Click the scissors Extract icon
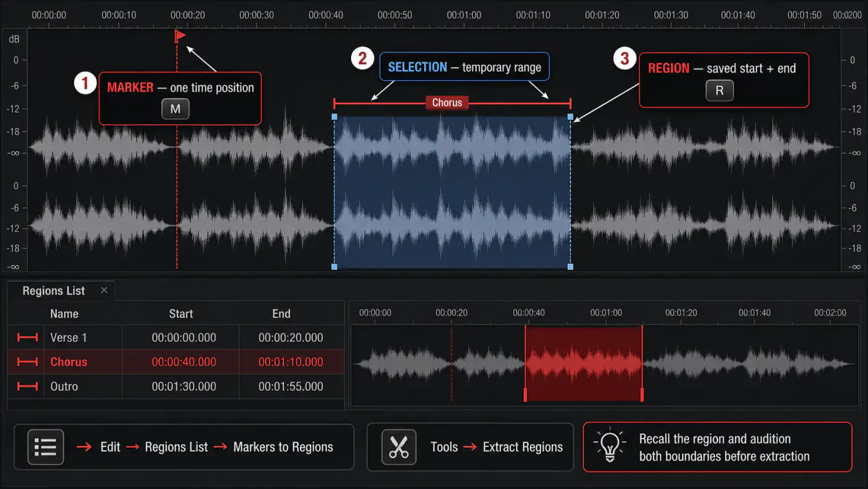 click(399, 447)
